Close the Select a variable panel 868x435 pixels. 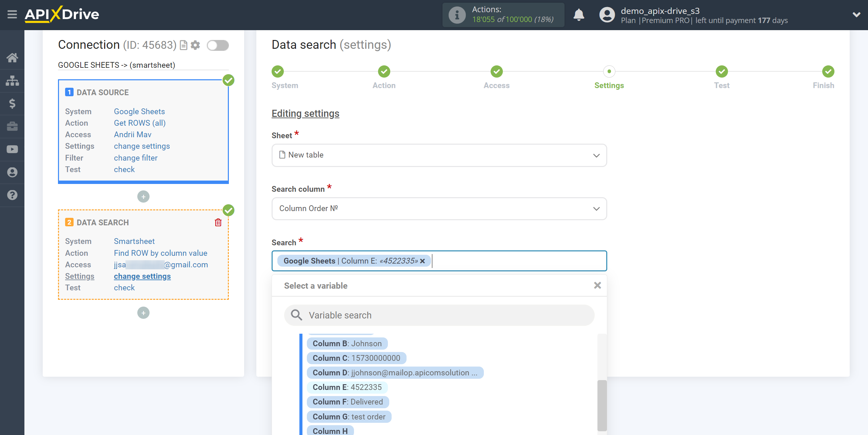pos(597,285)
